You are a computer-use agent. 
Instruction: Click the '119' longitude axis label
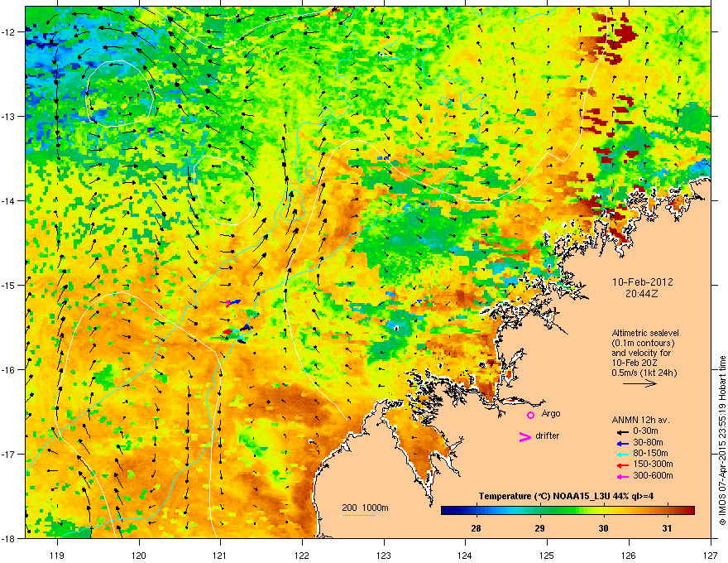click(57, 555)
